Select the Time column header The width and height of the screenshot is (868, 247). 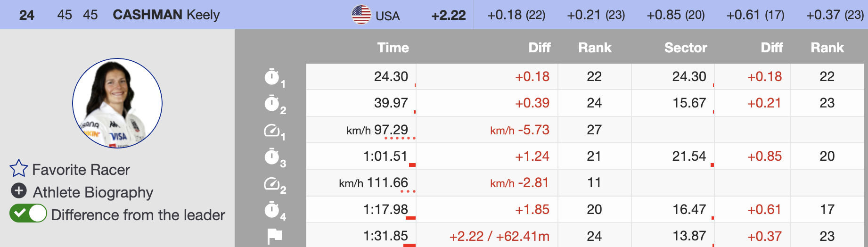[393, 48]
